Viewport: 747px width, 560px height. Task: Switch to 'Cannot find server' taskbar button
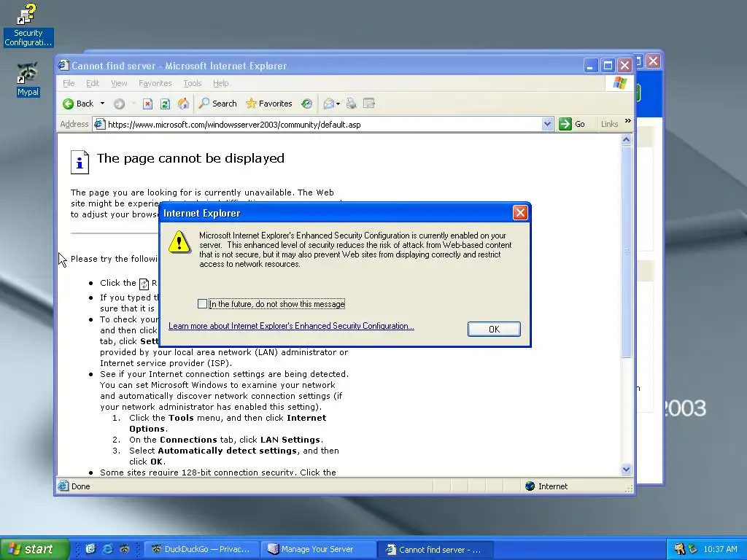(x=435, y=550)
